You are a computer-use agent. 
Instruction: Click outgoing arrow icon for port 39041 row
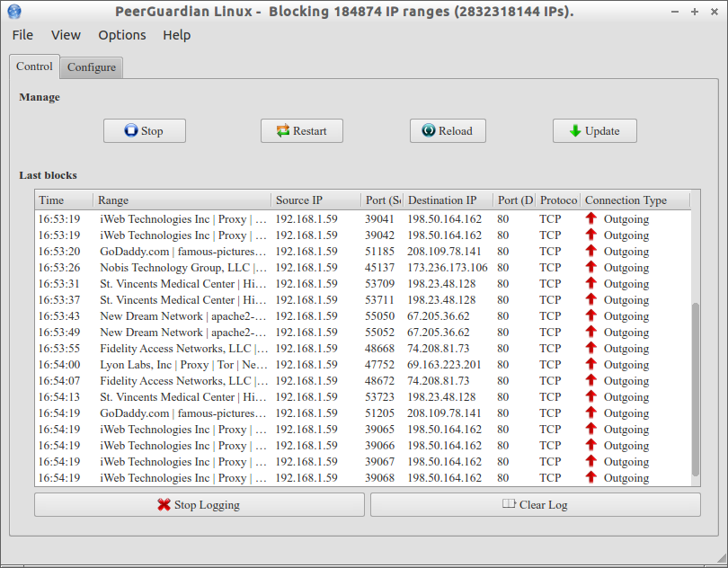pyautogui.click(x=590, y=218)
